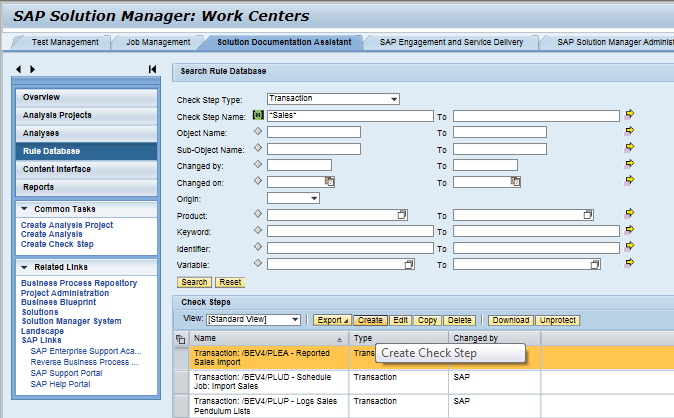
Task: Open the Check Step Type dropdown
Action: coord(394,99)
